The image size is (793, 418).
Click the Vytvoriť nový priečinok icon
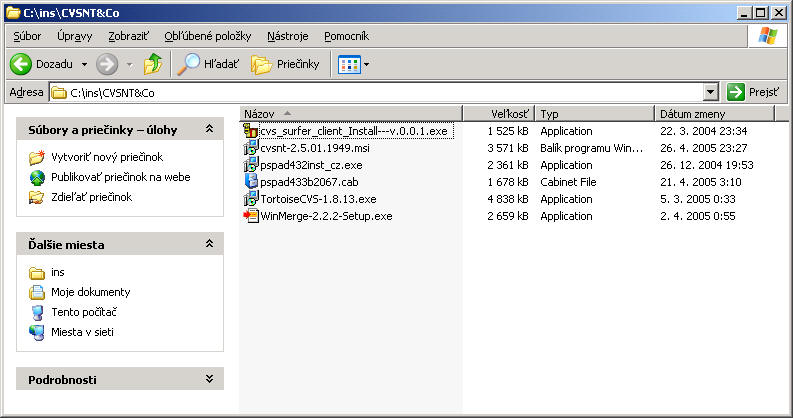pos(37,157)
